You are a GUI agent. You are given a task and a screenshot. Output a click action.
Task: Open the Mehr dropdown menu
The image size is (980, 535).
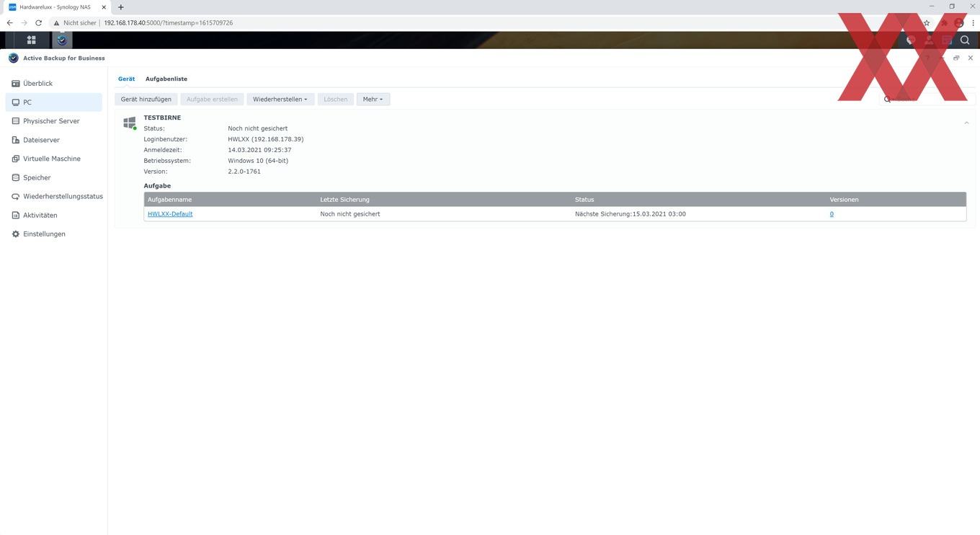[x=373, y=99]
